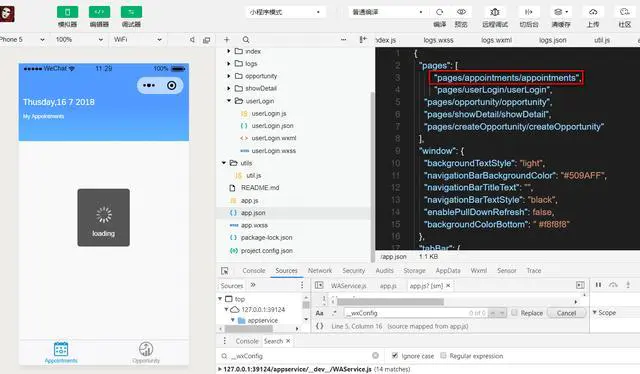Open the logs.wxss editor tab
This screenshot has height=374, width=640.
(438, 40)
